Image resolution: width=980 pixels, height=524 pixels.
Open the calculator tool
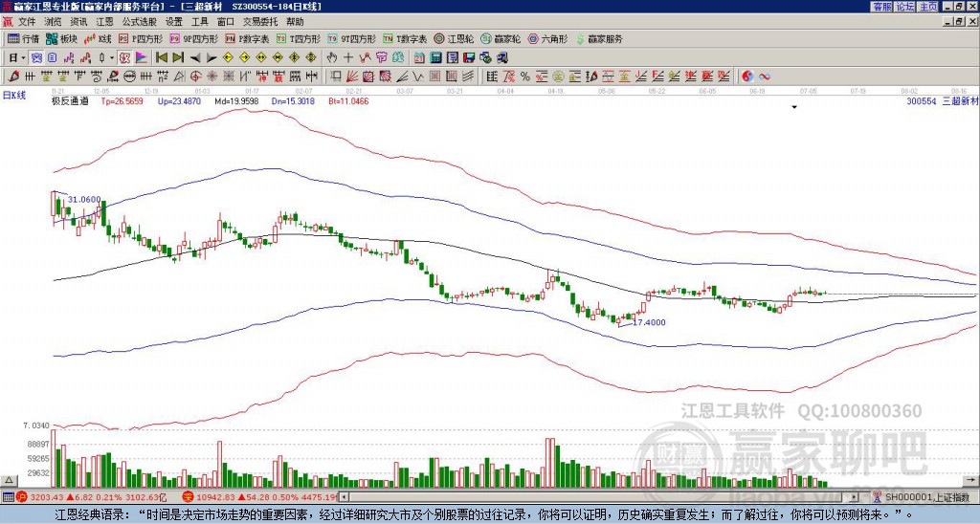click(x=436, y=58)
